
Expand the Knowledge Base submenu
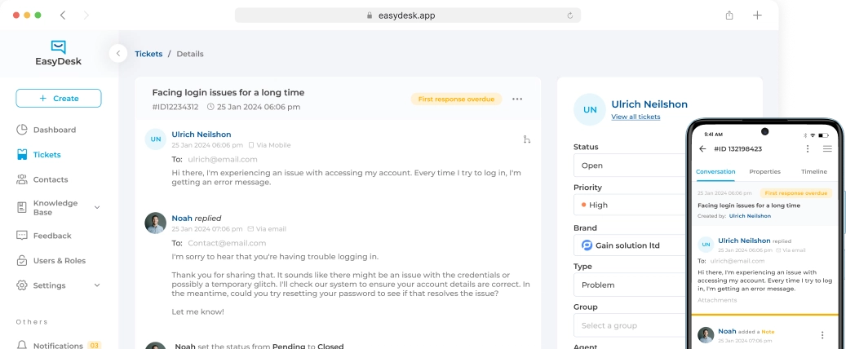(x=97, y=207)
